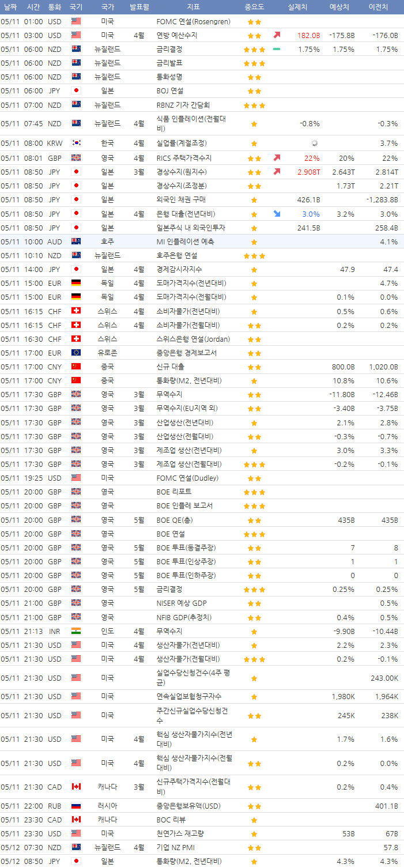Select the '연속실업보험청구자수' indicator
The height and width of the screenshot is (868, 404).
click(x=190, y=696)
